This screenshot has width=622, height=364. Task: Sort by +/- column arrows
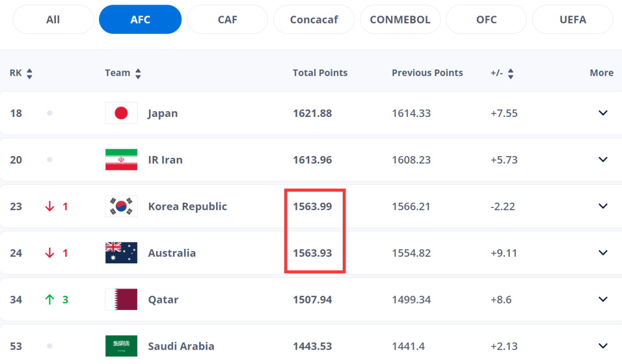(510, 73)
